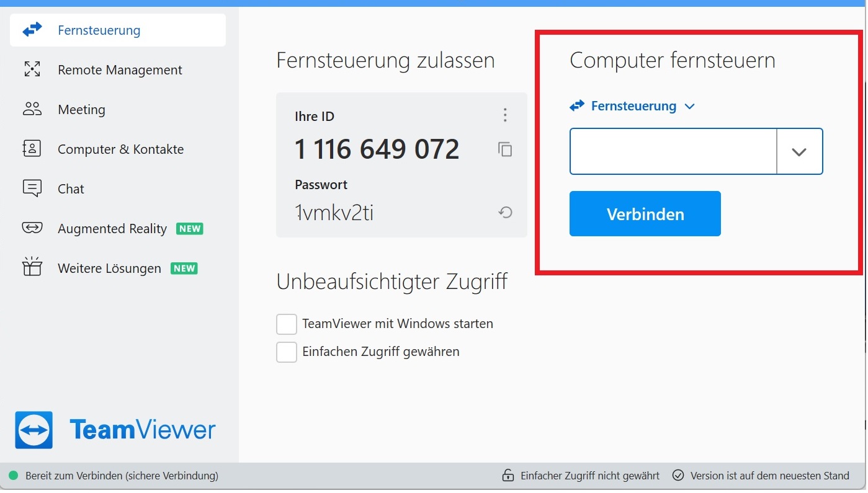Screen dimensions: 868x493
Task: Click the TeamViewer wordmark text
Action: click(143, 430)
